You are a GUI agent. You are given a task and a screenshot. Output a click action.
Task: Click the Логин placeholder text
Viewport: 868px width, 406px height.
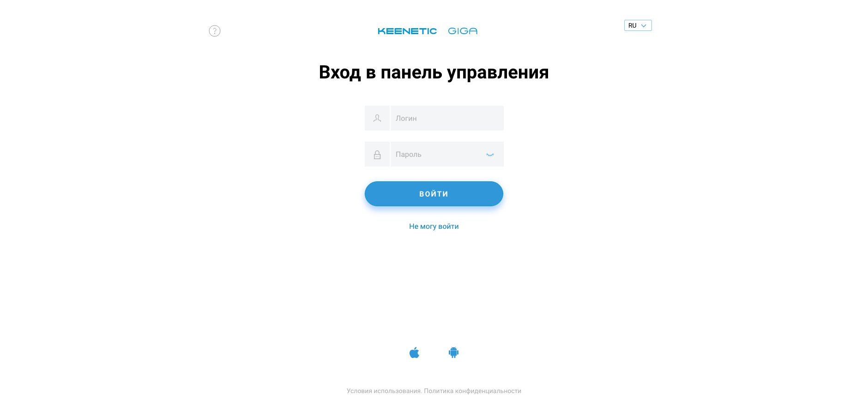click(406, 118)
